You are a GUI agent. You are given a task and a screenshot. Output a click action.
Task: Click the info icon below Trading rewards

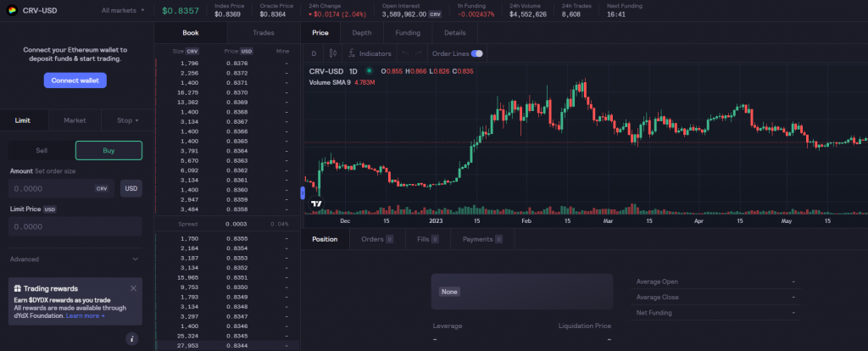pos(131,338)
